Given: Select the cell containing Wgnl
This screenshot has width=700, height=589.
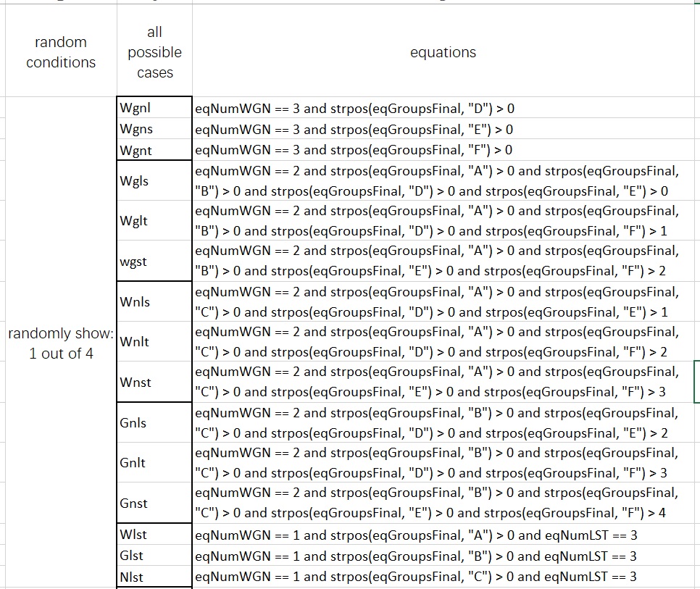Looking at the screenshot, I should click(154, 108).
